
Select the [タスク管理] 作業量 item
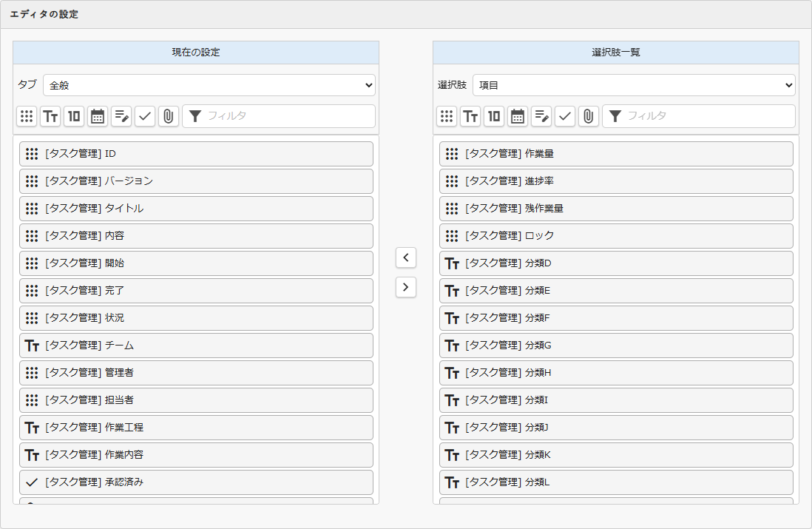(616, 154)
